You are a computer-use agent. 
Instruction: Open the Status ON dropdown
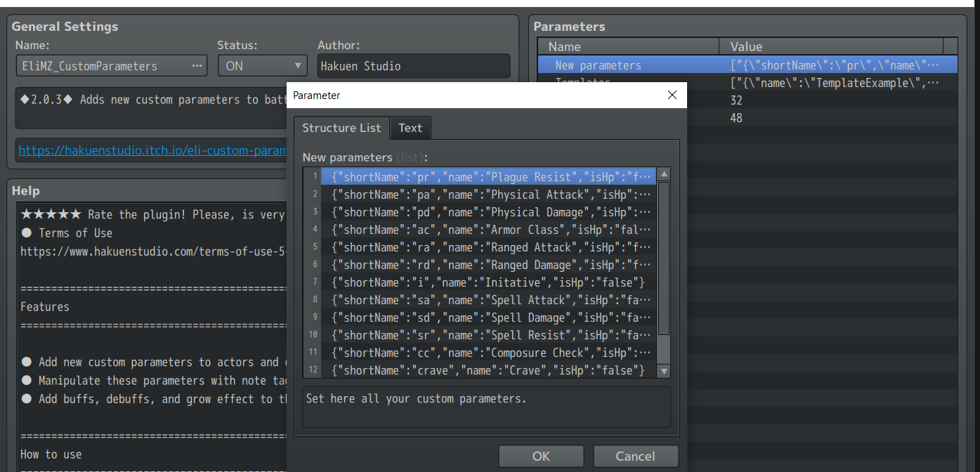(263, 66)
